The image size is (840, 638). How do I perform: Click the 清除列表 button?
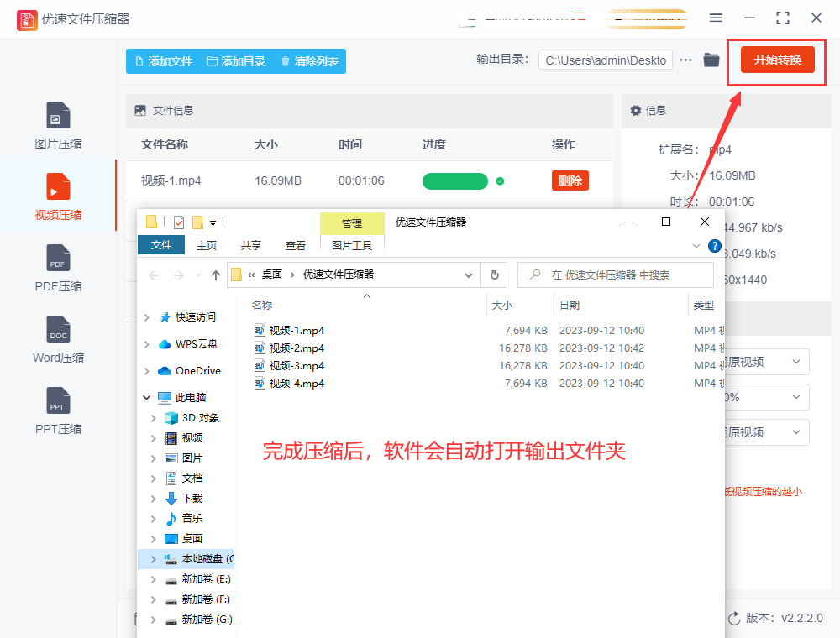[x=310, y=61]
